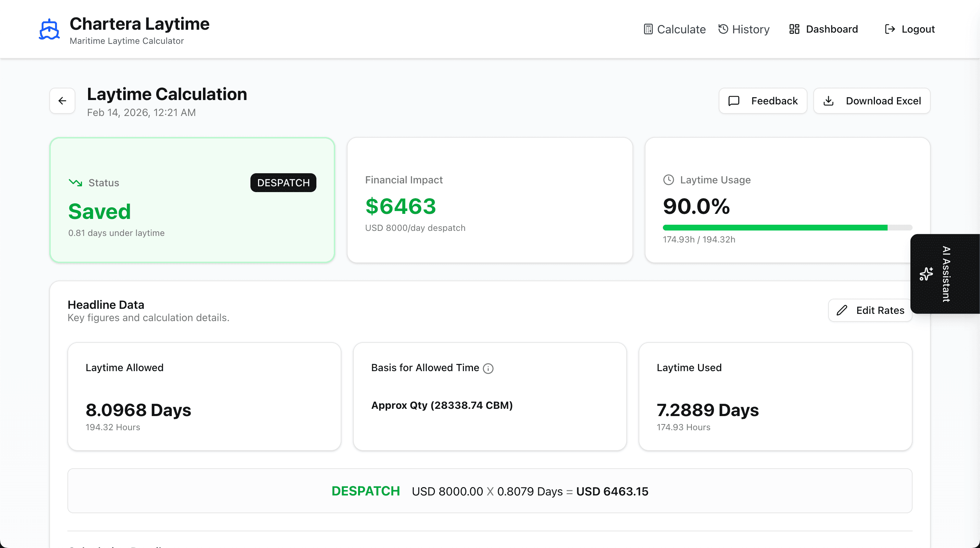This screenshot has height=548, width=980.
Task: Click the logout arrow icon
Action: coord(889,29)
